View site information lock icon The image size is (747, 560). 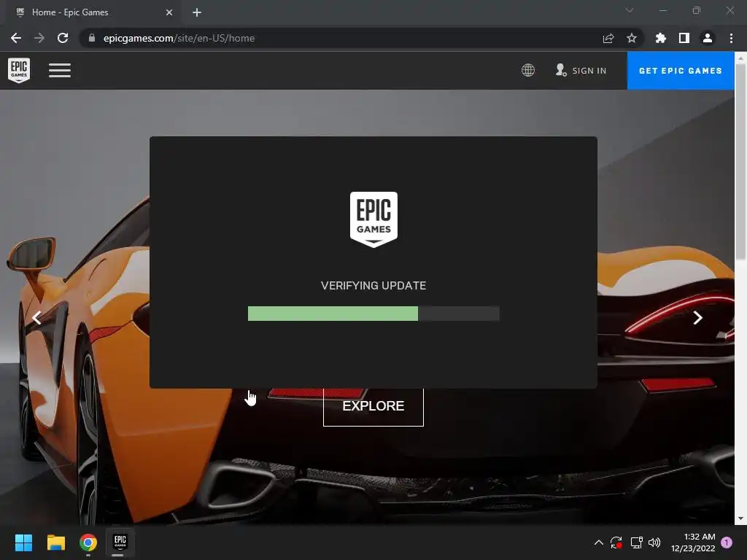[91, 38]
